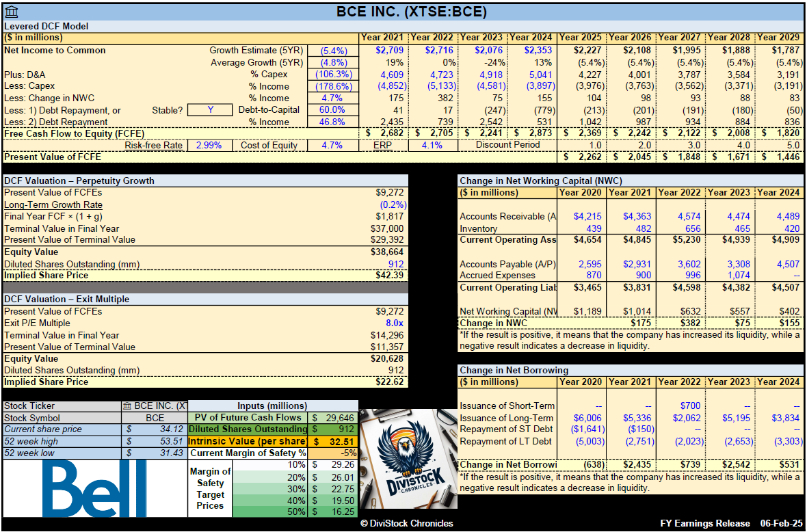Image resolution: width=807 pixels, height=532 pixels.
Task: Click the DCF Valuation – Exit Multiple heading
Action: (67, 299)
